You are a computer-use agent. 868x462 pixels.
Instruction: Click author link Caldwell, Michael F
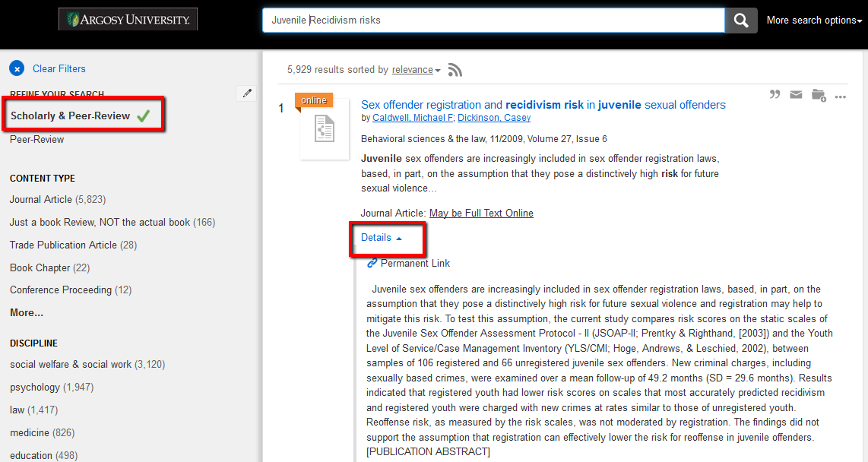tap(412, 118)
